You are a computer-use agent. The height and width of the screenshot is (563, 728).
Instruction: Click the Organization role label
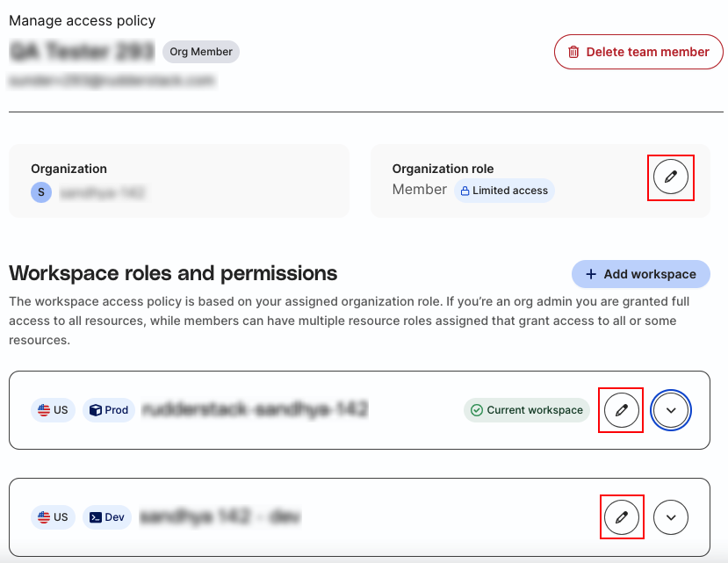[443, 169]
